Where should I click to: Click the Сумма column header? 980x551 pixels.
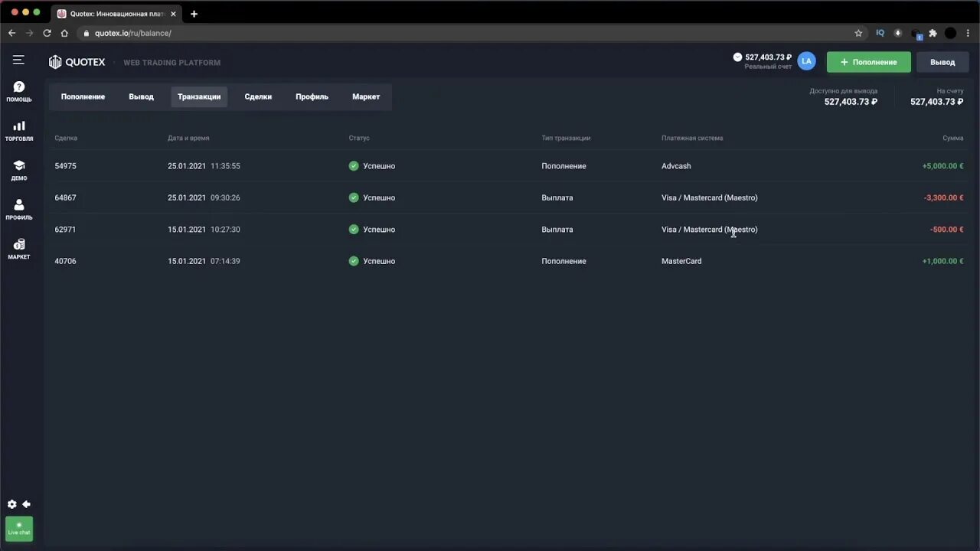click(x=952, y=139)
